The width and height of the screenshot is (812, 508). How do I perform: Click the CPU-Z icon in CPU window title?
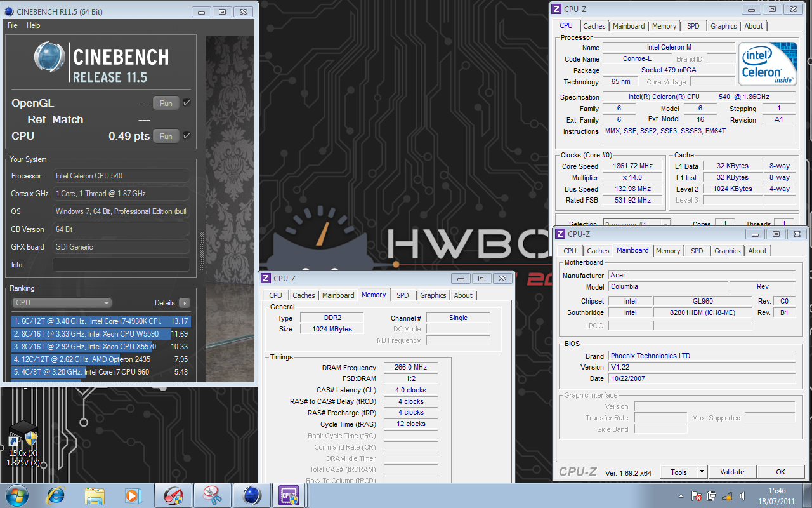tap(556, 9)
